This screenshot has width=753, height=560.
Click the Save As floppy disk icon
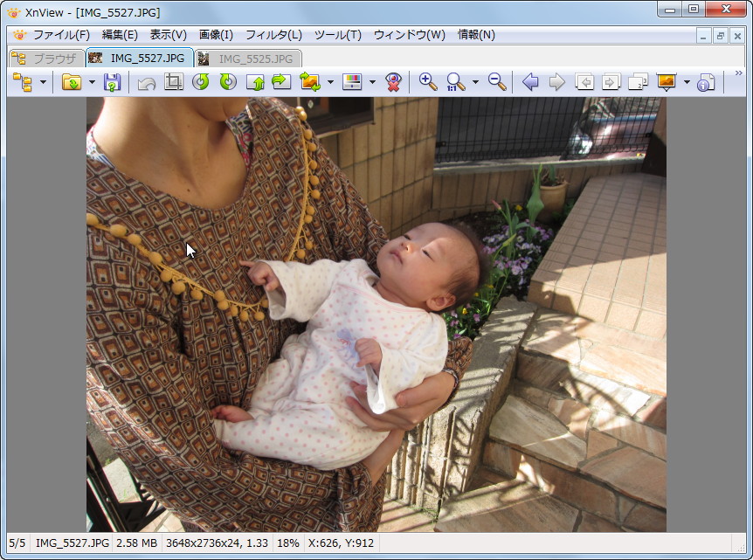tap(112, 82)
